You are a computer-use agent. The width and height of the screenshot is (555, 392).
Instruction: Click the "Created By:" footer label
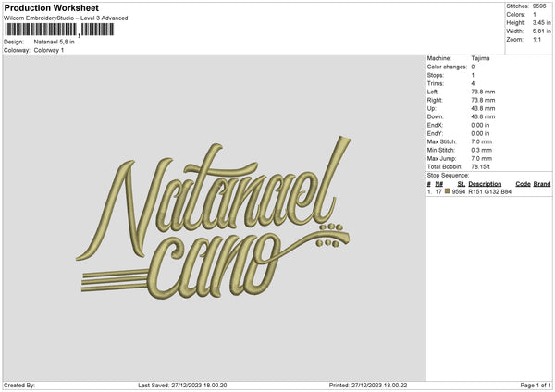point(19,386)
